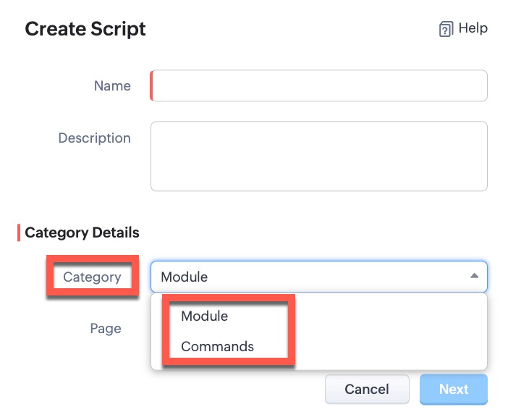Click the Name field label
The height and width of the screenshot is (420, 508).
point(112,85)
